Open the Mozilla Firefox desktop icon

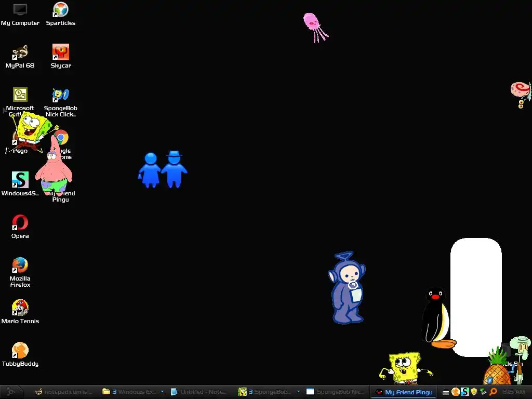[x=20, y=272]
